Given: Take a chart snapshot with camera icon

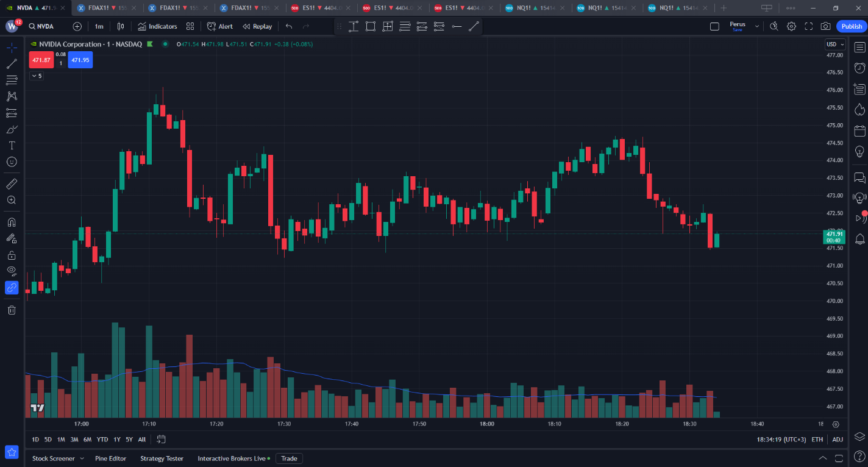Looking at the screenshot, I should click(825, 26).
